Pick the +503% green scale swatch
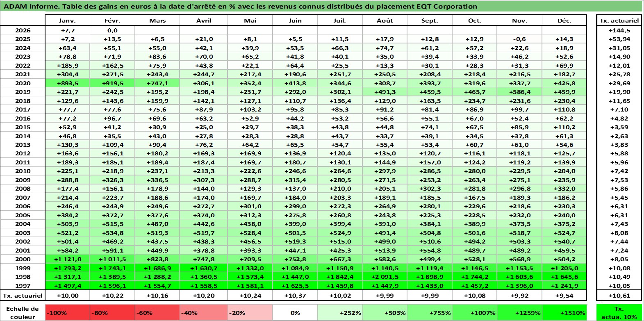644x321 pixels. click(x=385, y=312)
